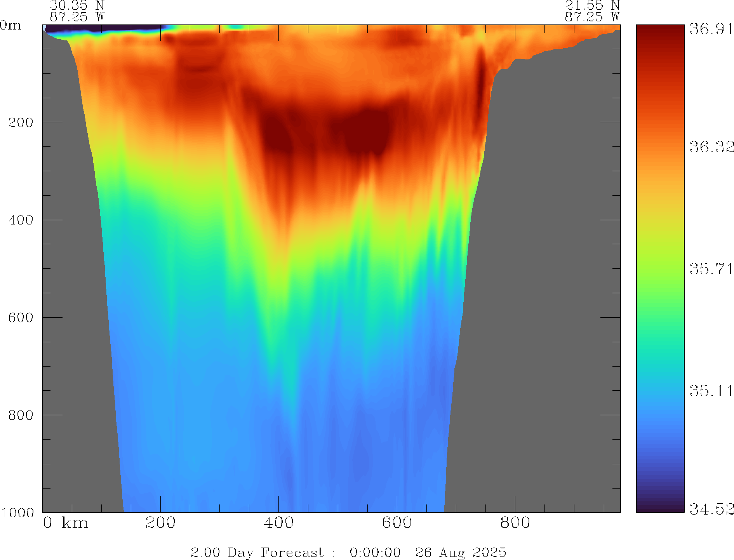Select the green middle section of colorbar
The height and width of the screenshot is (560, 734).
(660, 295)
